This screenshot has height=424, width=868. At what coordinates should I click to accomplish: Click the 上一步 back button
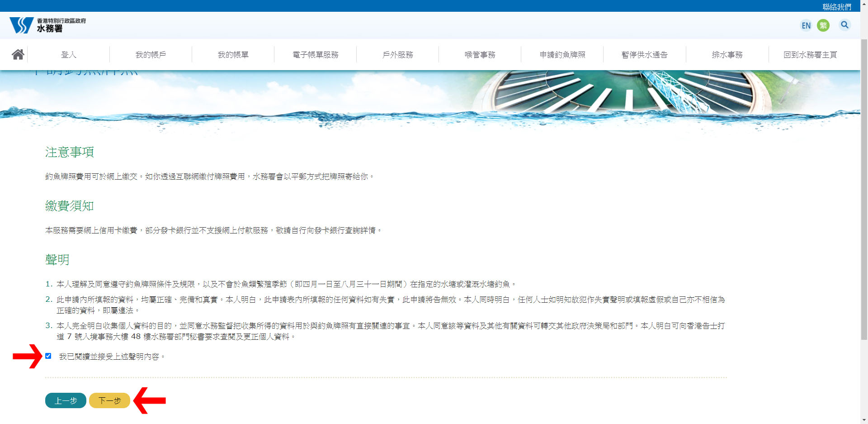[66, 400]
